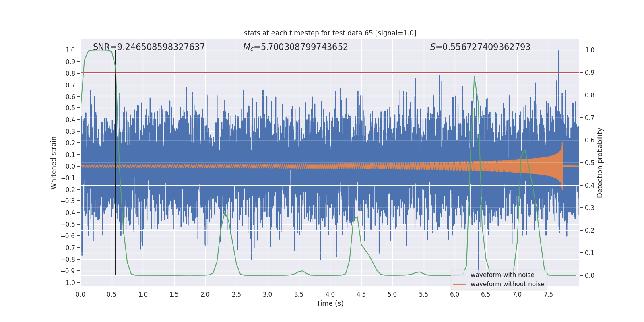
Task: Click the 4.0 tick on the time axis
Action: (x=330, y=294)
